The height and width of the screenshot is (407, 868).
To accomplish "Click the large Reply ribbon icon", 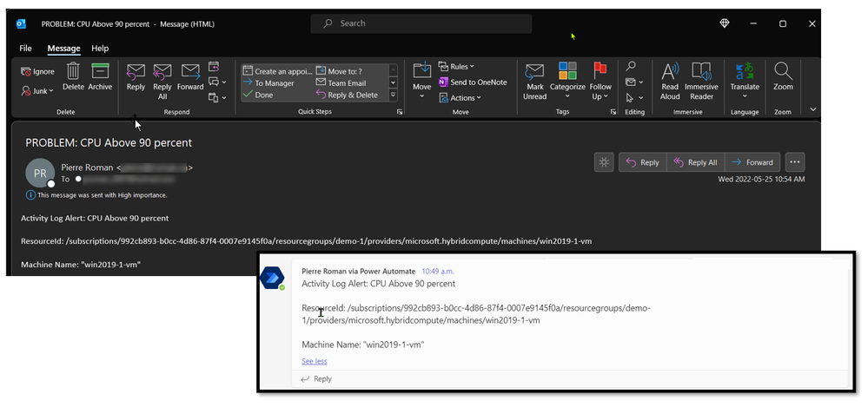I will click(x=136, y=77).
